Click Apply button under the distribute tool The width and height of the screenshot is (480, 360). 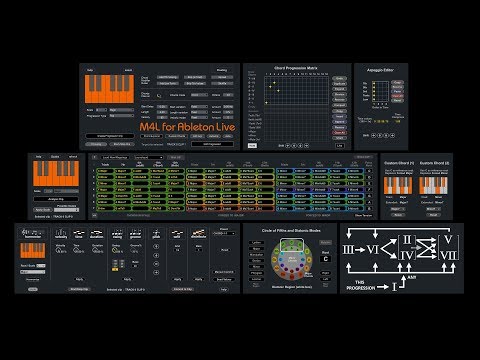[198, 279]
